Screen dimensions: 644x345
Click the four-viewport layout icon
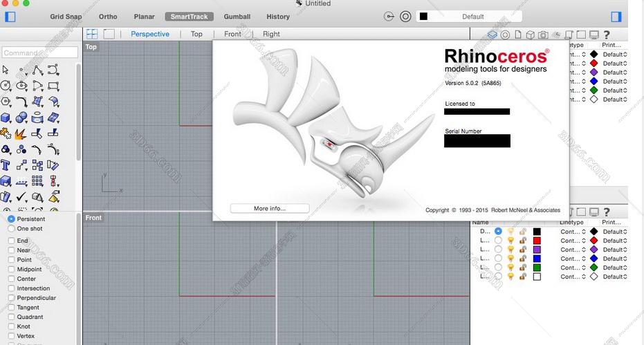click(92, 34)
